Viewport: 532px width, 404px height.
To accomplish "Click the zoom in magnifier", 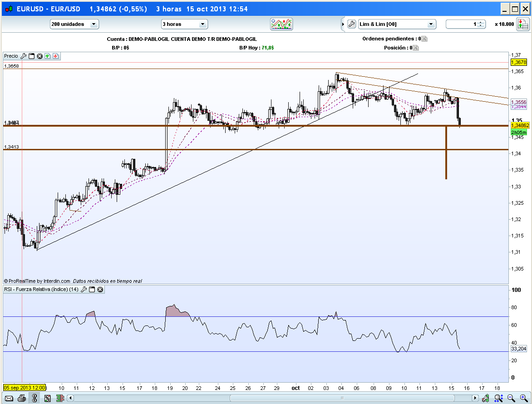I will click(523, 398).
